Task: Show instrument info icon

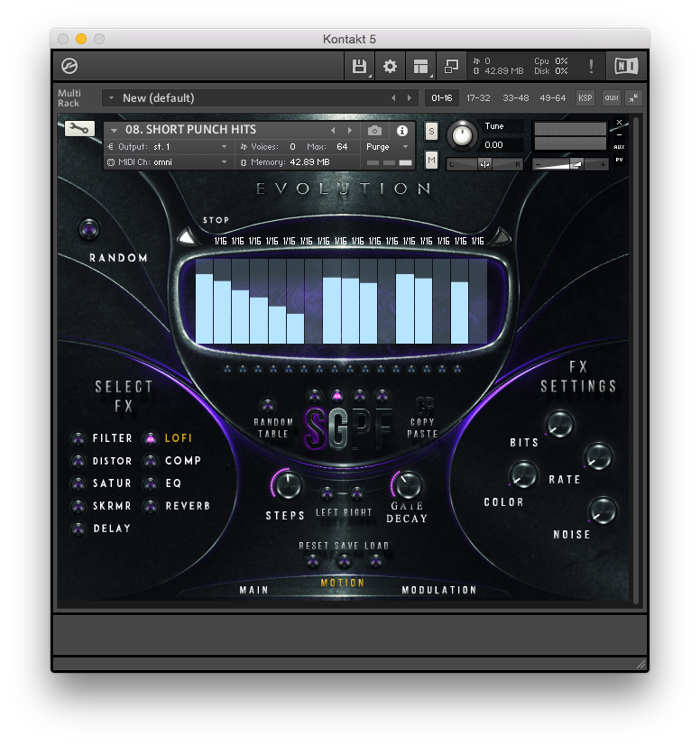Action: click(x=402, y=130)
